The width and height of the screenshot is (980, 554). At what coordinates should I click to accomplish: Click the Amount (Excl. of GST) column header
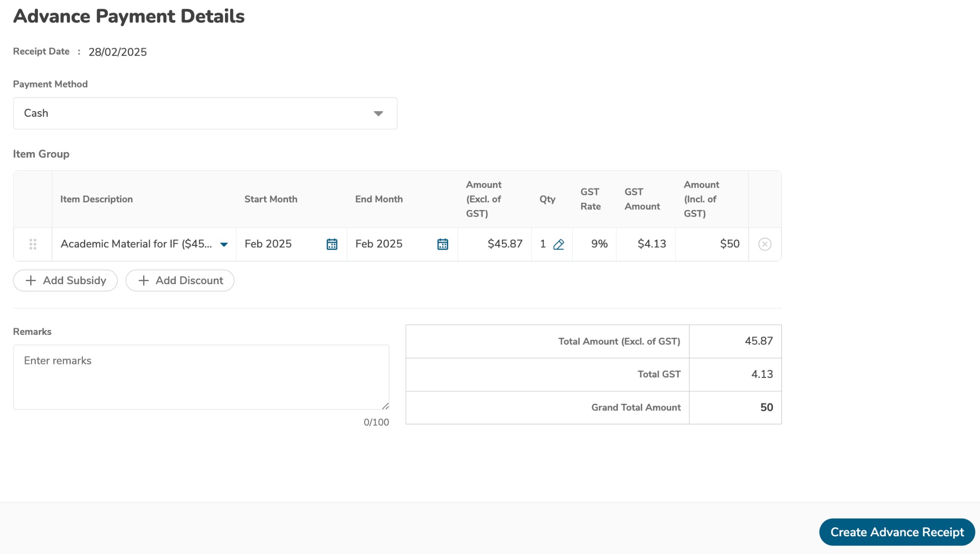click(484, 199)
